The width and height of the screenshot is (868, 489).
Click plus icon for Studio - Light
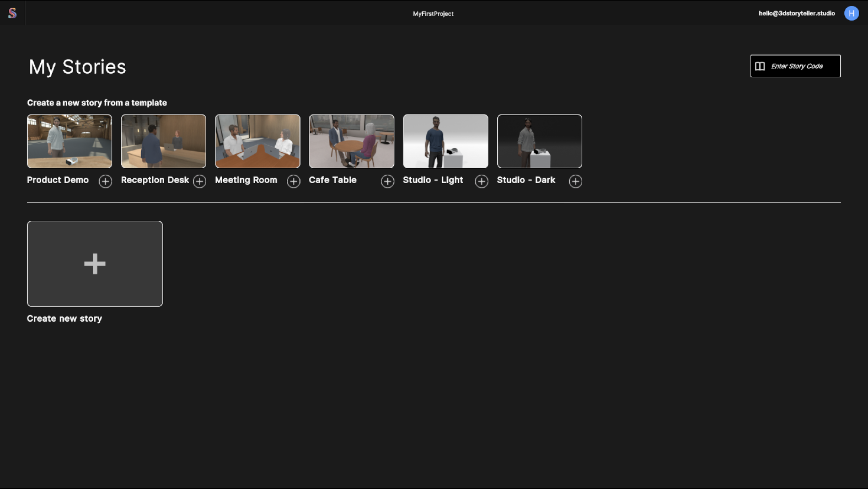[481, 181]
